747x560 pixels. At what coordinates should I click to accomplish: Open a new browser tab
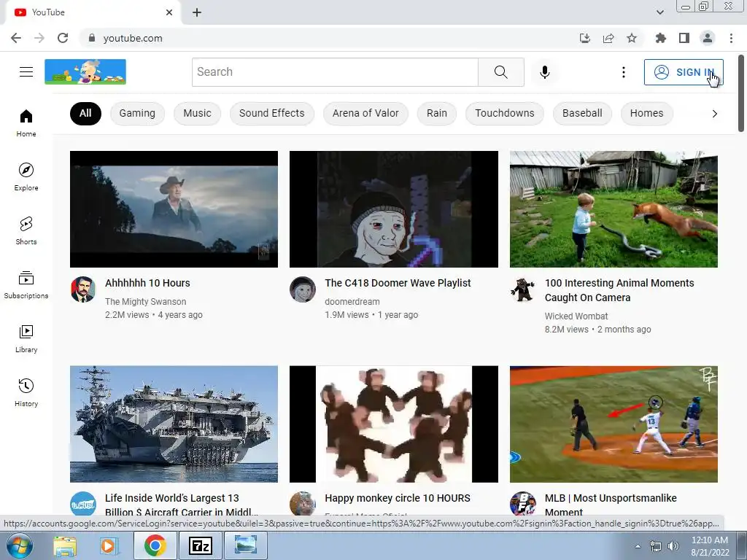197,12
